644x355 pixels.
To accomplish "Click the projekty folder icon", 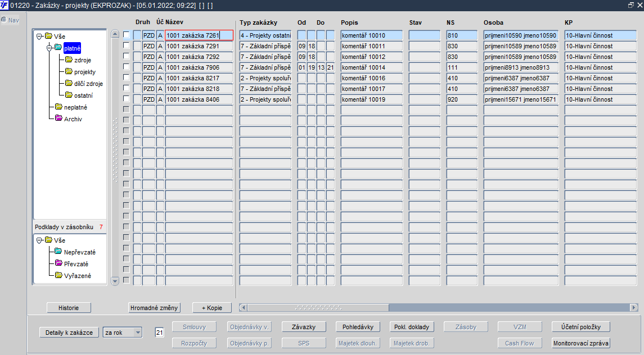I will click(69, 72).
